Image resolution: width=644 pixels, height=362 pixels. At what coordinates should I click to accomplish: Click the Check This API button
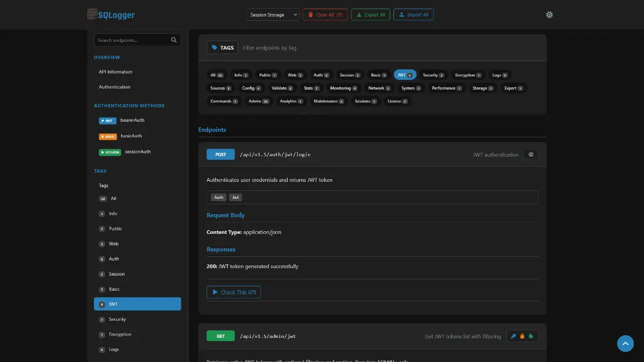click(233, 292)
